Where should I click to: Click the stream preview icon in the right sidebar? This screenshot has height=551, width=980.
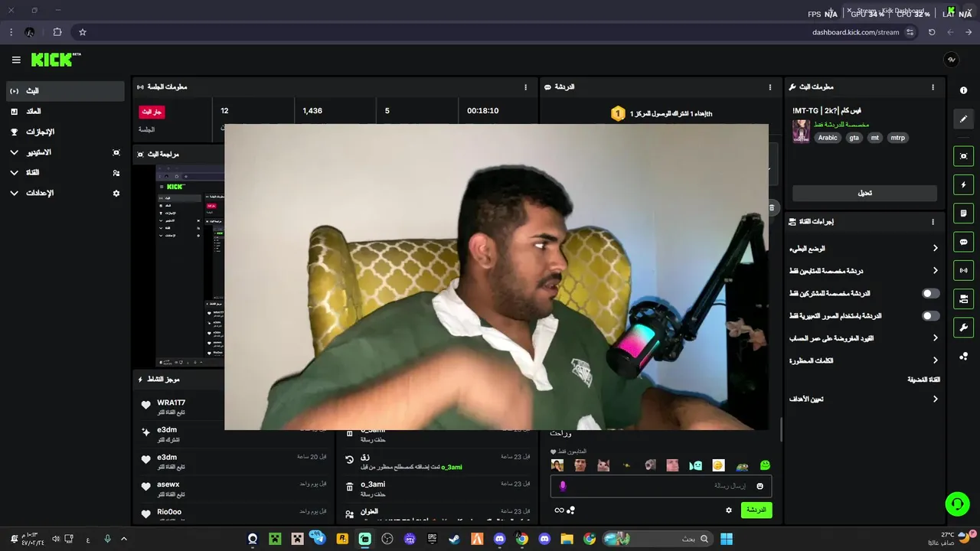click(963, 156)
